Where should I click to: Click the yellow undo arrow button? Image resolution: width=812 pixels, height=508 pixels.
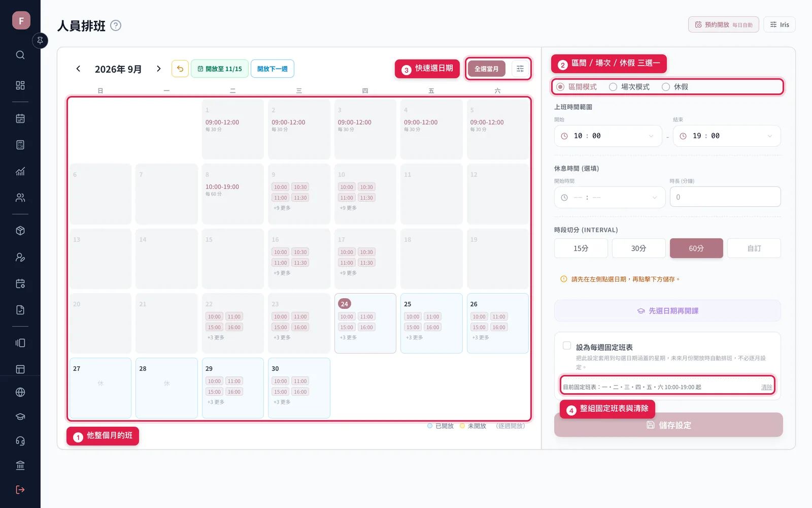coord(180,69)
